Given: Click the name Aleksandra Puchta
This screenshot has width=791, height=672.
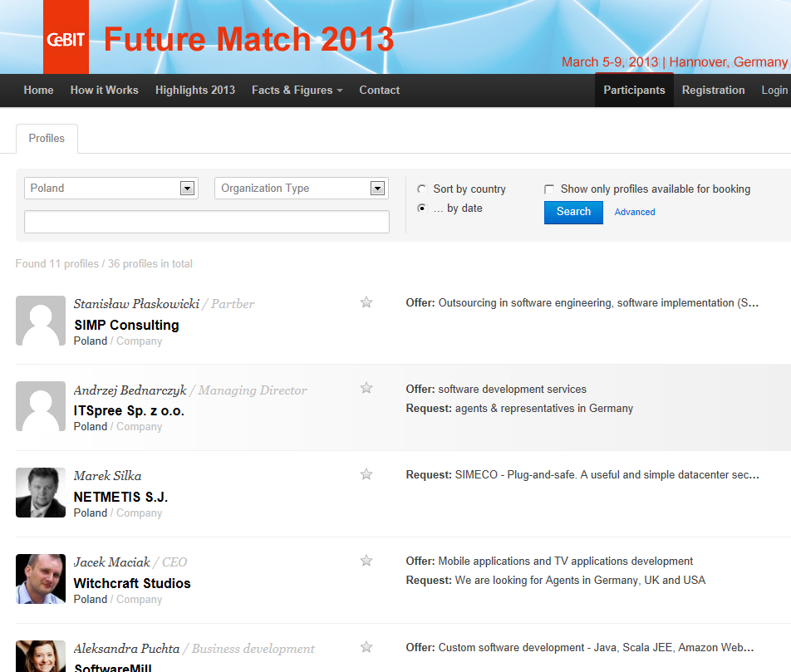Looking at the screenshot, I should pos(126,648).
